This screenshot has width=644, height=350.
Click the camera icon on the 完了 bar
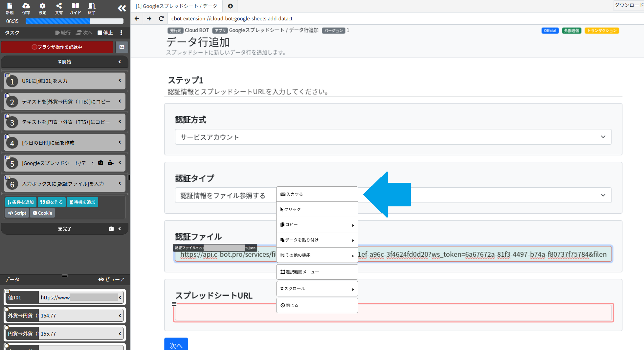(111, 228)
